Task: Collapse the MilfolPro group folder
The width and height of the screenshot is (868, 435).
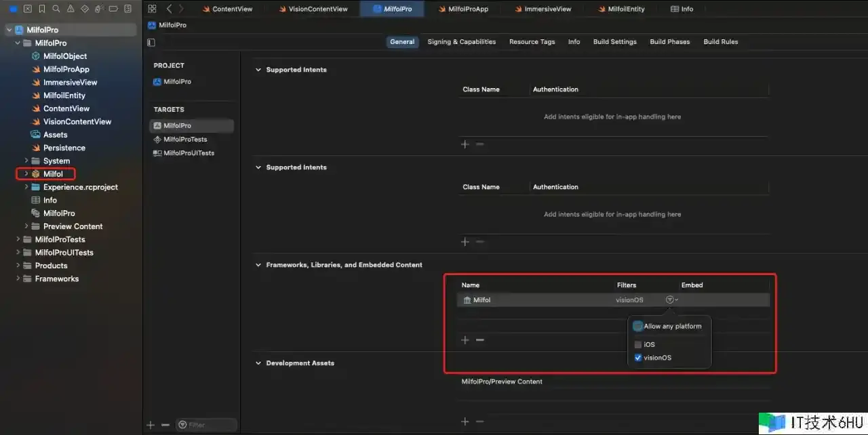Action: coord(18,43)
